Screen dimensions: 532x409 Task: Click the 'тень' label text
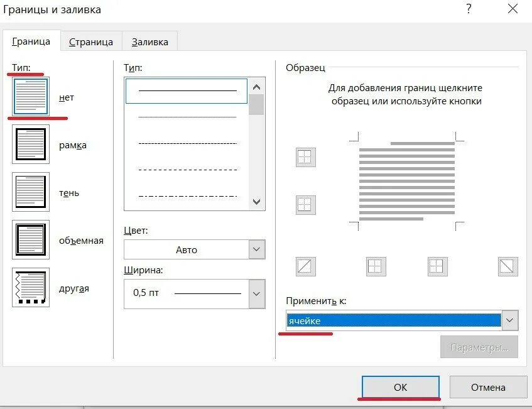tap(69, 193)
